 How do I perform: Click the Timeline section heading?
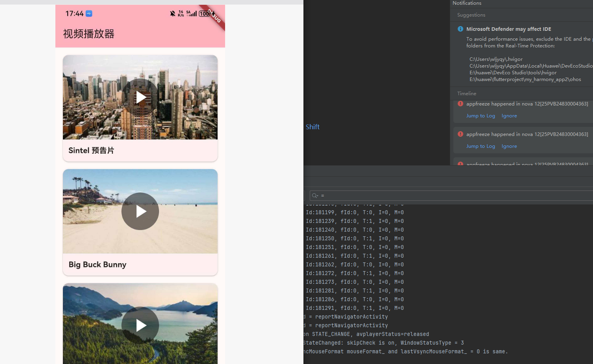[x=467, y=94]
